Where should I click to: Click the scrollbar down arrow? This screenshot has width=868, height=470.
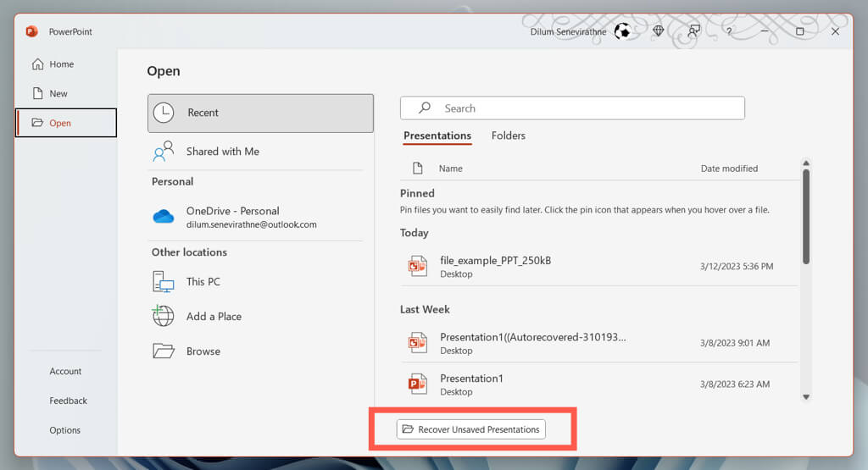(x=806, y=396)
